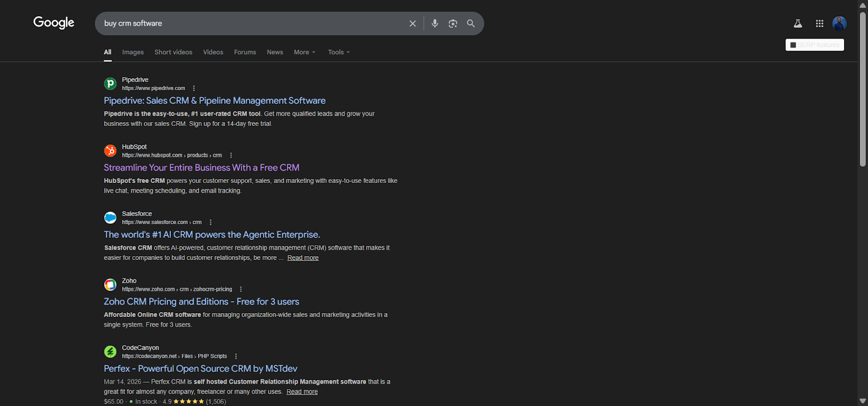
Task: Click the hubspot.com products crm breadcrumb
Action: click(172, 155)
